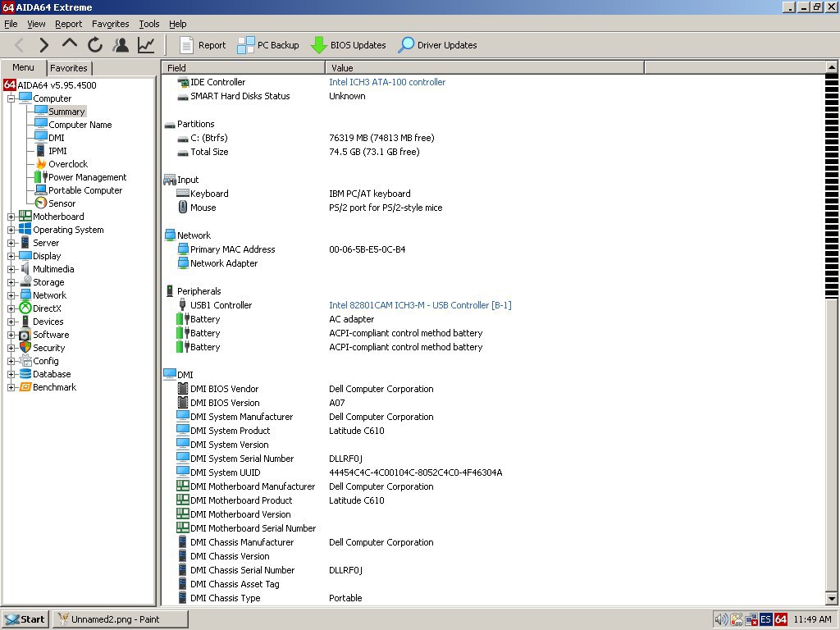Open the user toolbar icon next to Refresh
840x630 pixels.
pos(121,45)
